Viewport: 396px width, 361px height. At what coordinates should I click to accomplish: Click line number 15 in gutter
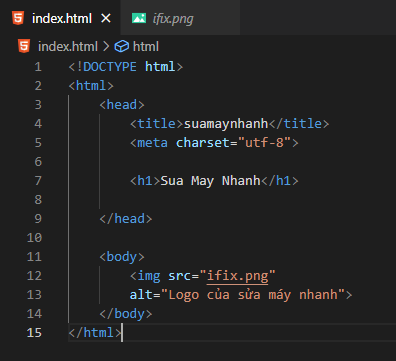point(34,333)
